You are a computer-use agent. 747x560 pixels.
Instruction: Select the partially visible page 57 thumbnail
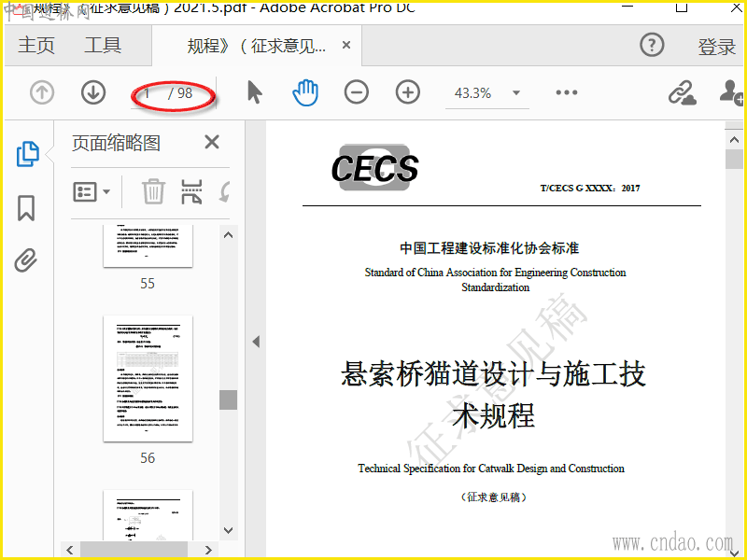pyautogui.click(x=148, y=515)
